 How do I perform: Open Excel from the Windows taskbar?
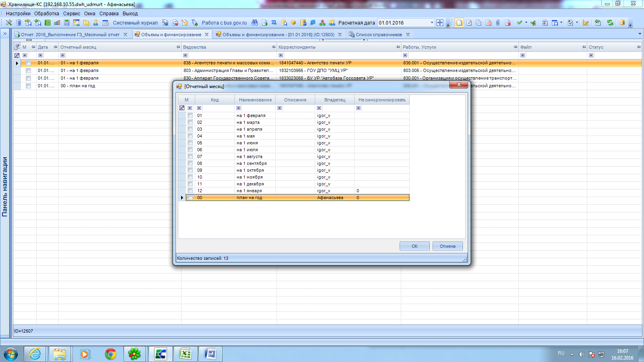(x=185, y=354)
